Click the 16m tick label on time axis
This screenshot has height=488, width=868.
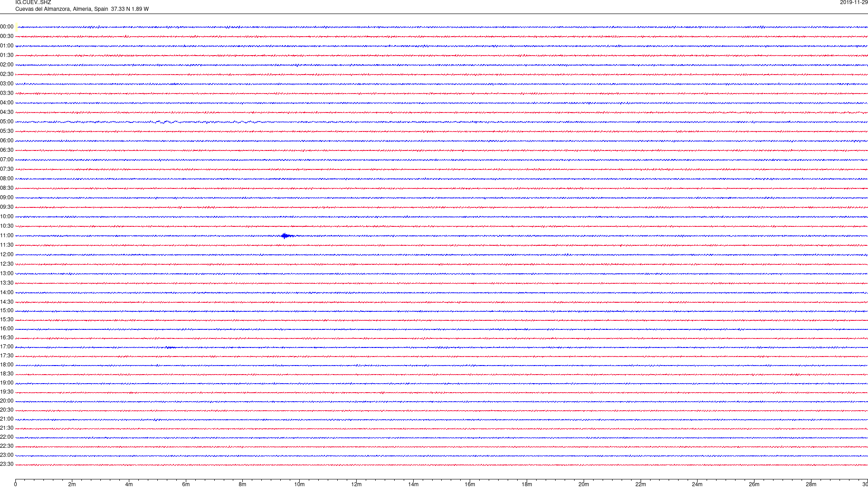pos(470,484)
